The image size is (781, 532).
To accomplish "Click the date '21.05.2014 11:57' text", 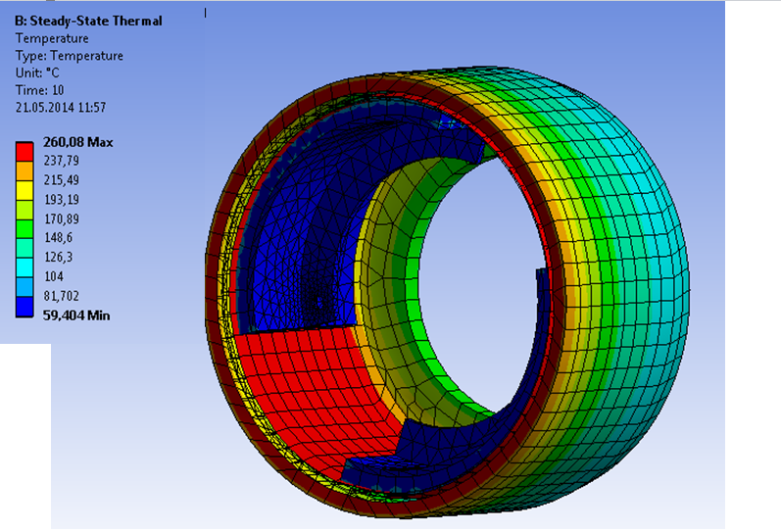I will (x=61, y=108).
